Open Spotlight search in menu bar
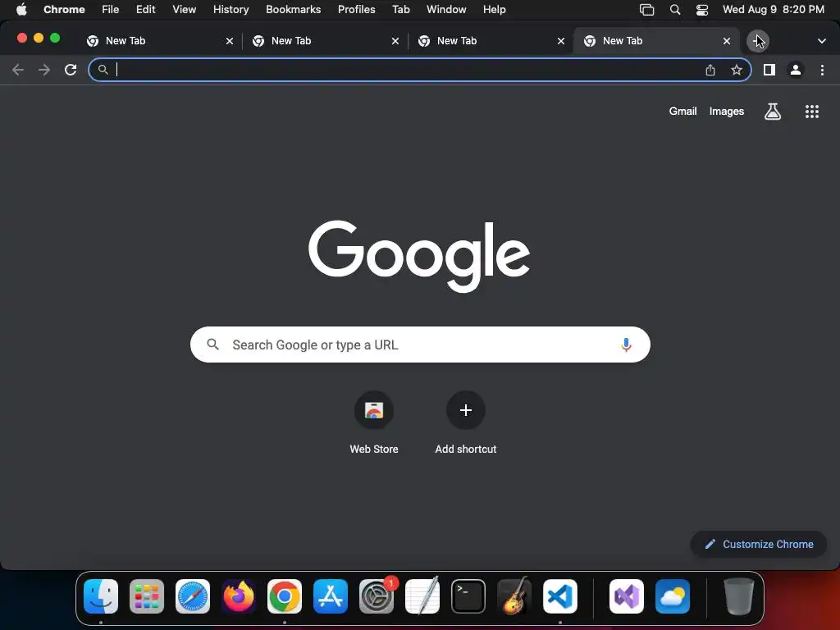Viewport: 840px width, 630px height. coord(675,10)
